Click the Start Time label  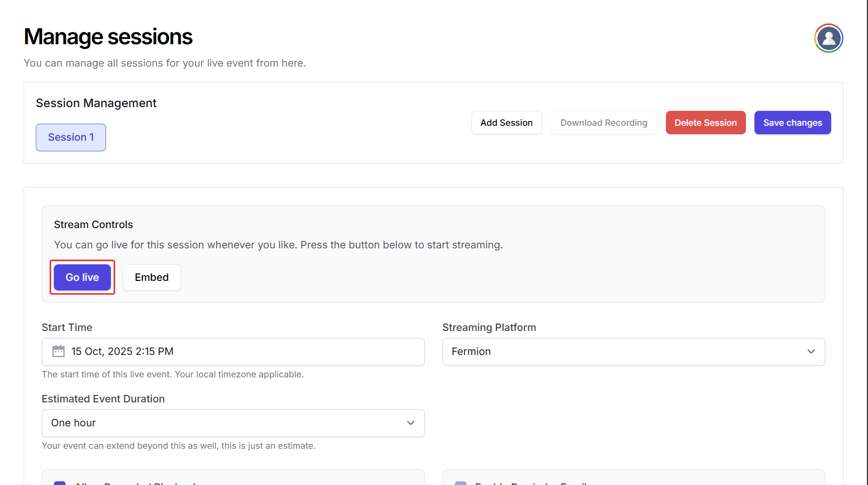pyautogui.click(x=67, y=328)
